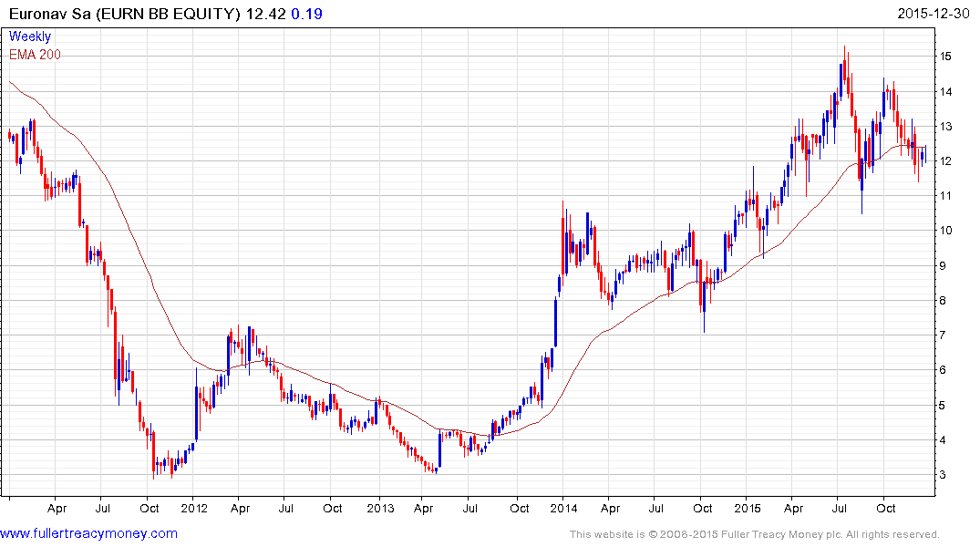Click the price axis label 5
Viewport: 980px width, 547px height.
943,405
